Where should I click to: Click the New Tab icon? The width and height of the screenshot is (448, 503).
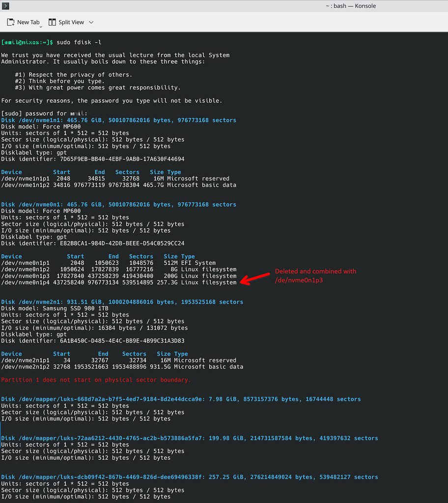coord(10,22)
